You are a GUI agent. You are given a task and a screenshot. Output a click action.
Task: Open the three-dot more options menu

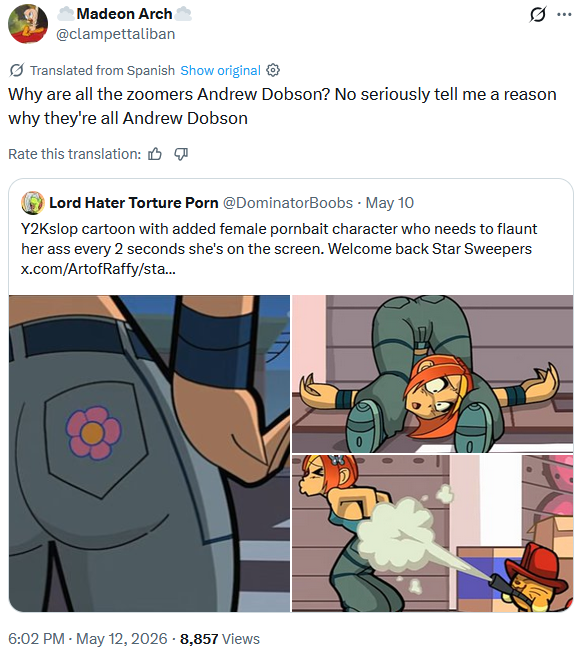click(564, 15)
